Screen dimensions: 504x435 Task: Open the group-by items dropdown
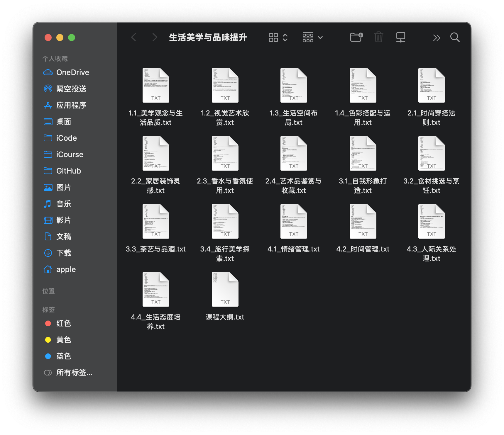(313, 38)
